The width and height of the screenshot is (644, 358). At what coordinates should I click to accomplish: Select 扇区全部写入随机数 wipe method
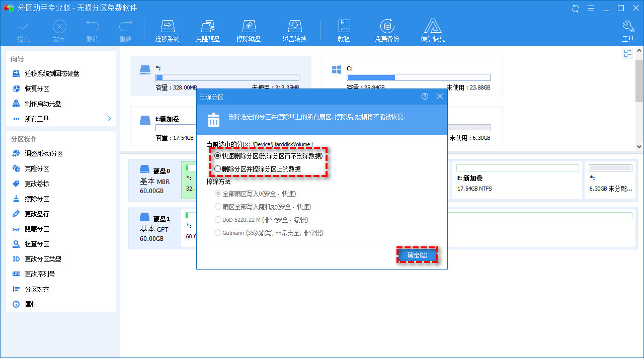[x=262, y=207]
